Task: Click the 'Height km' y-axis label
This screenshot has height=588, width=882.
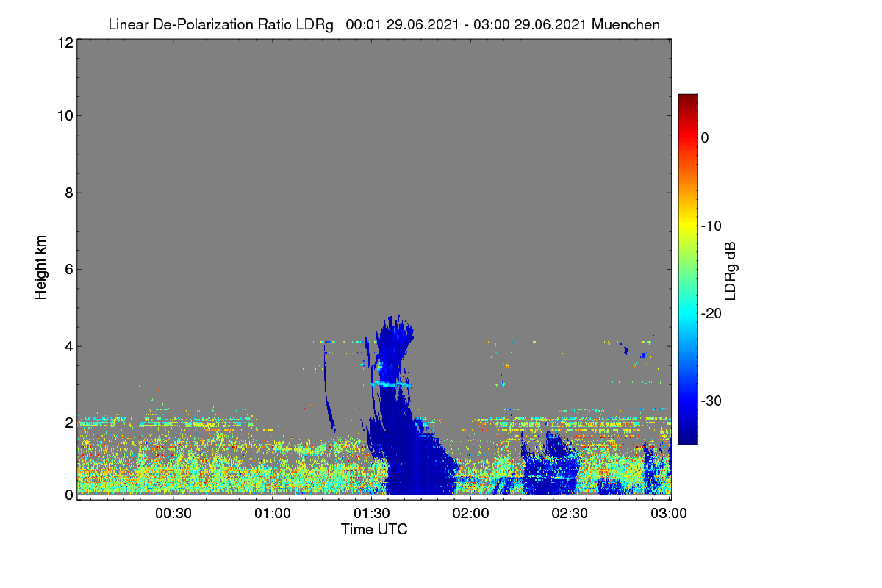Action: (40, 268)
